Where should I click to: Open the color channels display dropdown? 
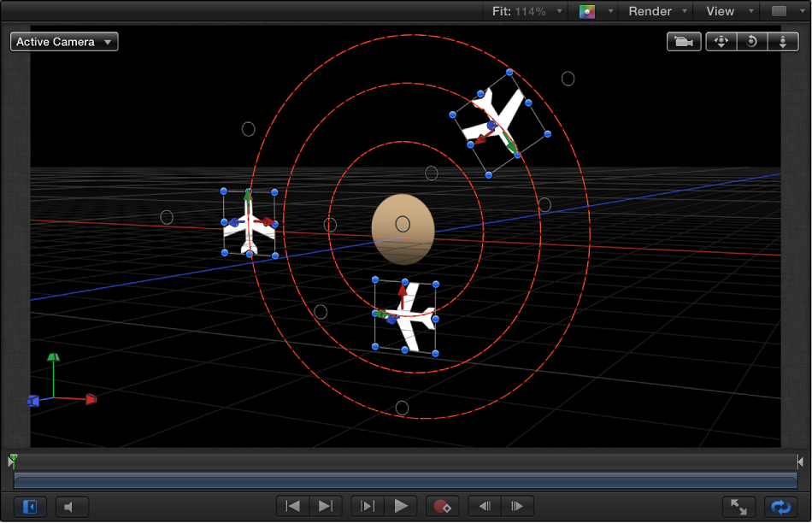594,11
